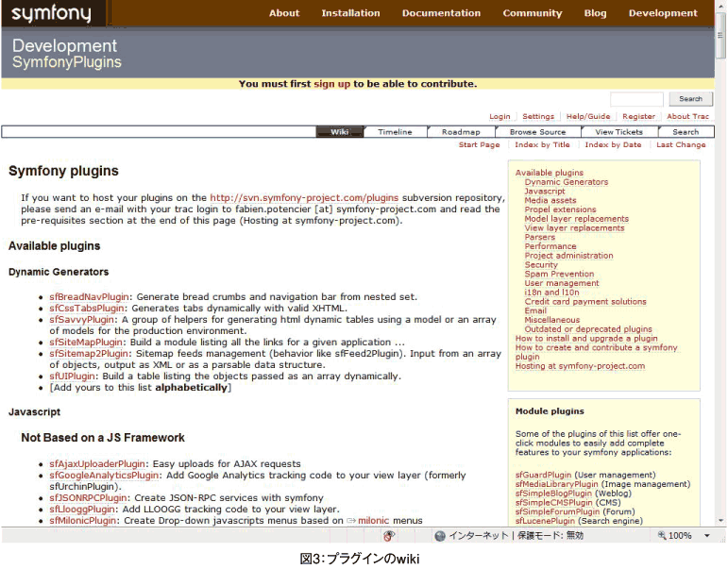This screenshot has height=569, width=728.
Task: Open the Documentation menu item
Action: [x=441, y=13]
